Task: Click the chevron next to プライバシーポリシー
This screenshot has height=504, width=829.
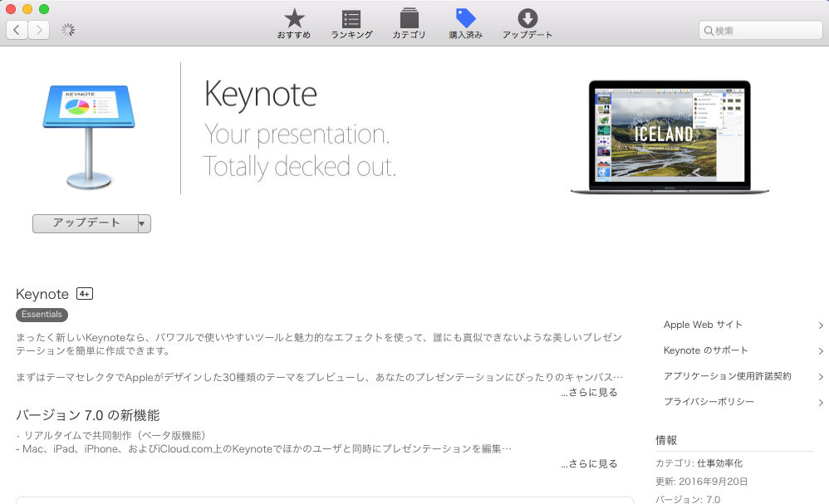Action: [821, 402]
